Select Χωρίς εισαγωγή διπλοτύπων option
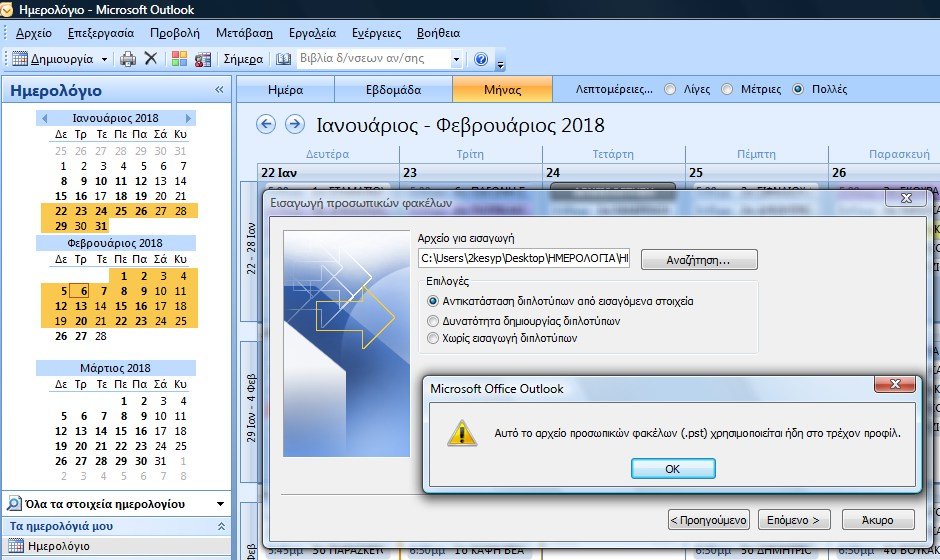The image size is (940, 560). (x=432, y=338)
